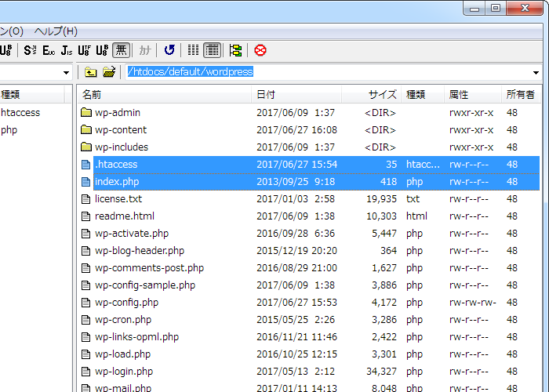549x392 pixels.
Task: Go up to the parent folder icon
Action: [x=91, y=72]
